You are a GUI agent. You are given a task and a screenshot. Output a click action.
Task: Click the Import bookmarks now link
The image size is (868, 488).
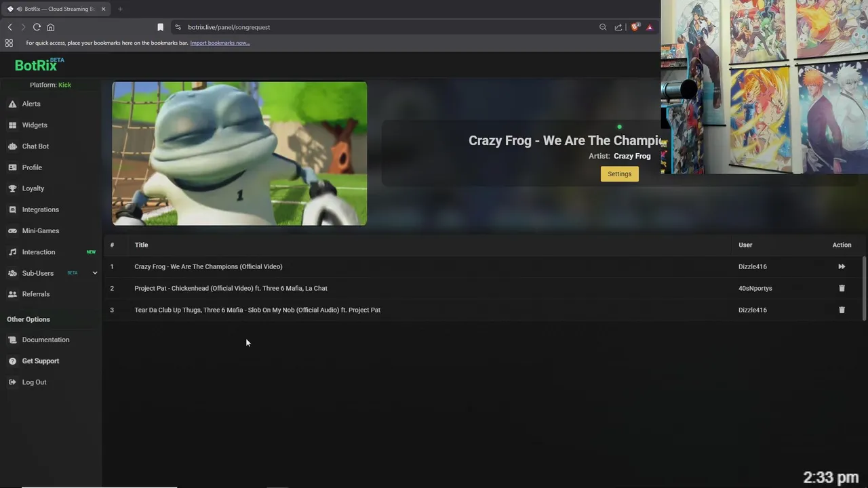coord(220,43)
